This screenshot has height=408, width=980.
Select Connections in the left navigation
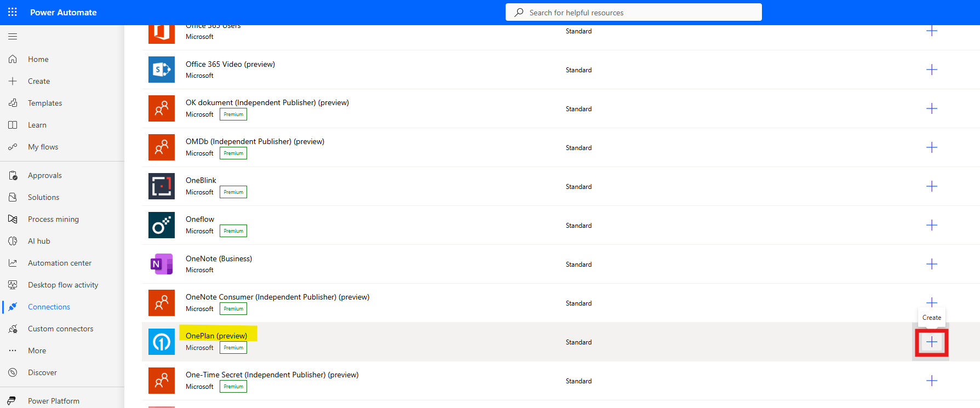(x=49, y=307)
